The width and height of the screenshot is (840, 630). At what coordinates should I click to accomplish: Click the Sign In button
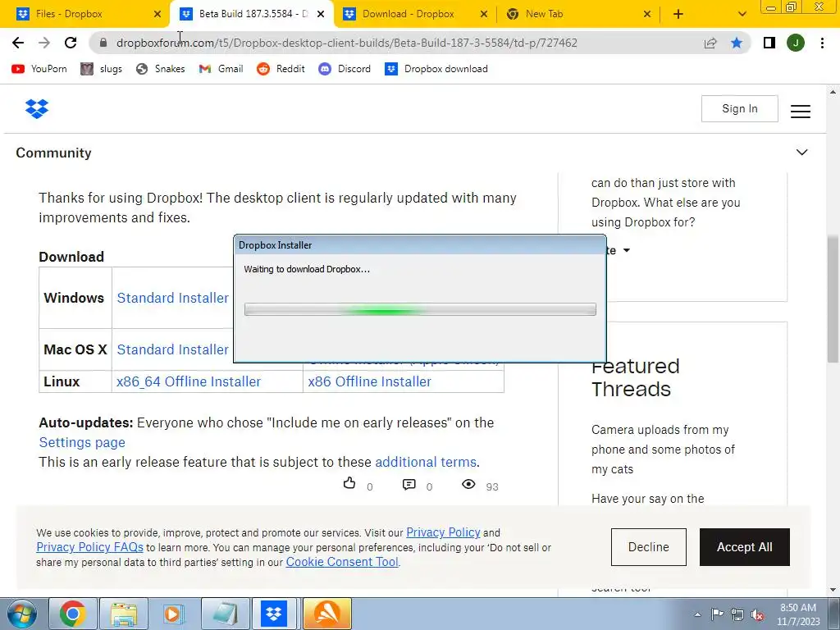click(739, 109)
